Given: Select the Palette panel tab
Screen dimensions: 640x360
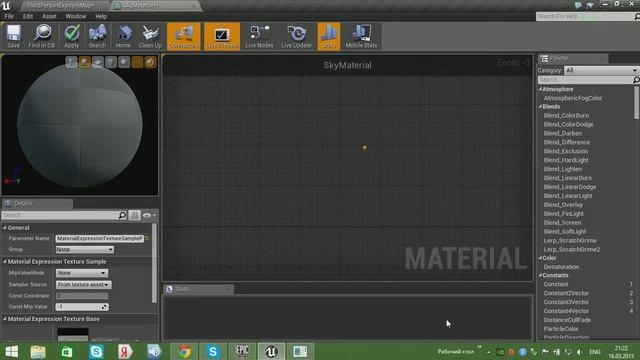Looking at the screenshot, I should coord(573,58).
